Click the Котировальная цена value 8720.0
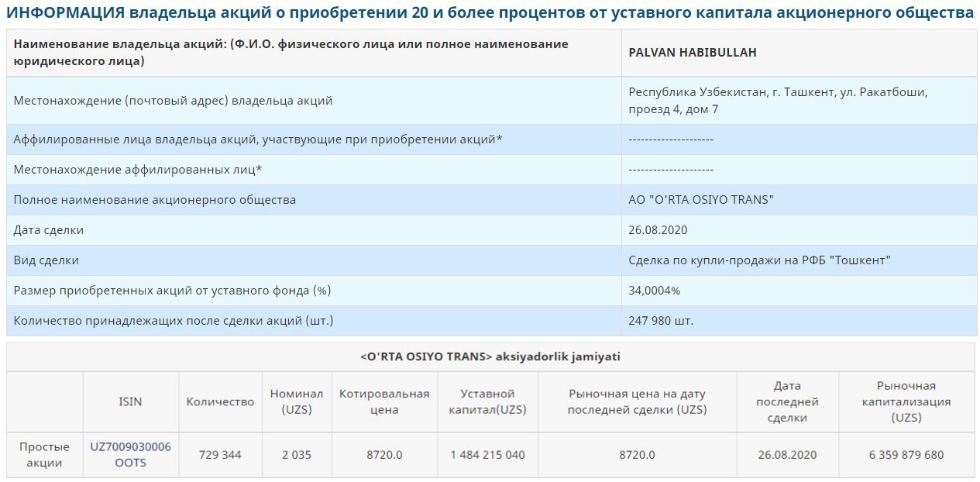Image resolution: width=980 pixels, height=482 pixels. point(384,455)
